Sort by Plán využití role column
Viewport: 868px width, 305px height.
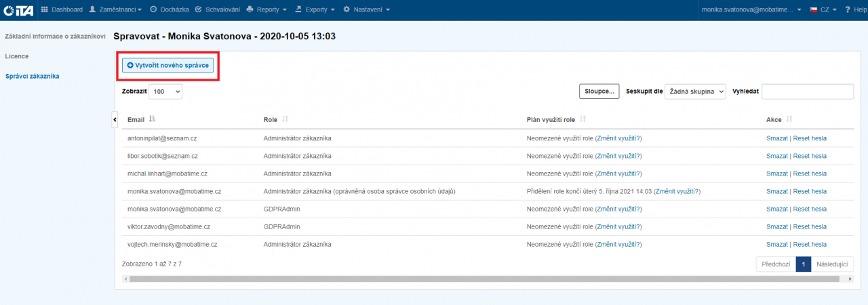(583, 119)
